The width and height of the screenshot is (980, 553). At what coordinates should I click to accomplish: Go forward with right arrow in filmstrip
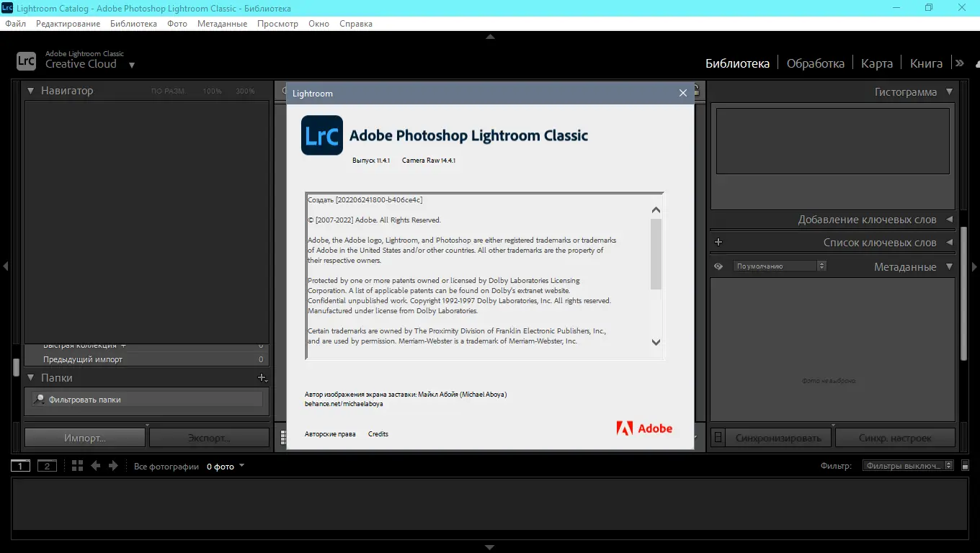click(113, 466)
